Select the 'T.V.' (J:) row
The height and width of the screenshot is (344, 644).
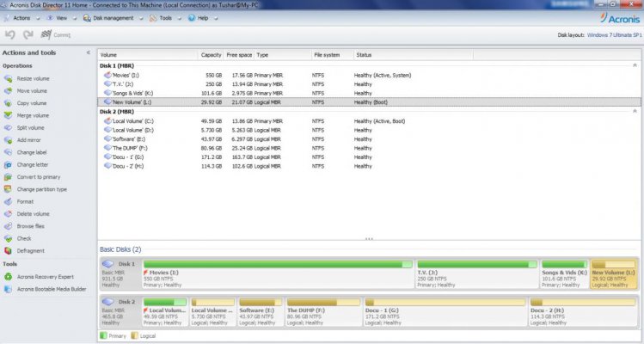[369, 84]
